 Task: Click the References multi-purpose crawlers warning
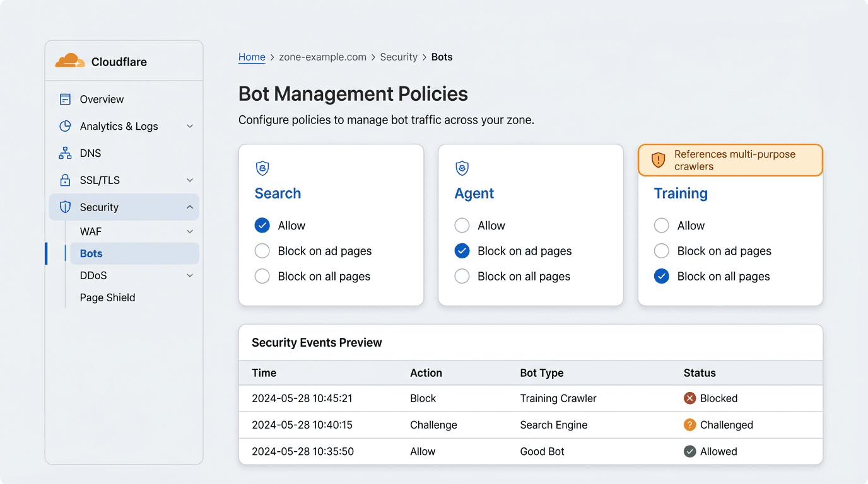(x=730, y=160)
